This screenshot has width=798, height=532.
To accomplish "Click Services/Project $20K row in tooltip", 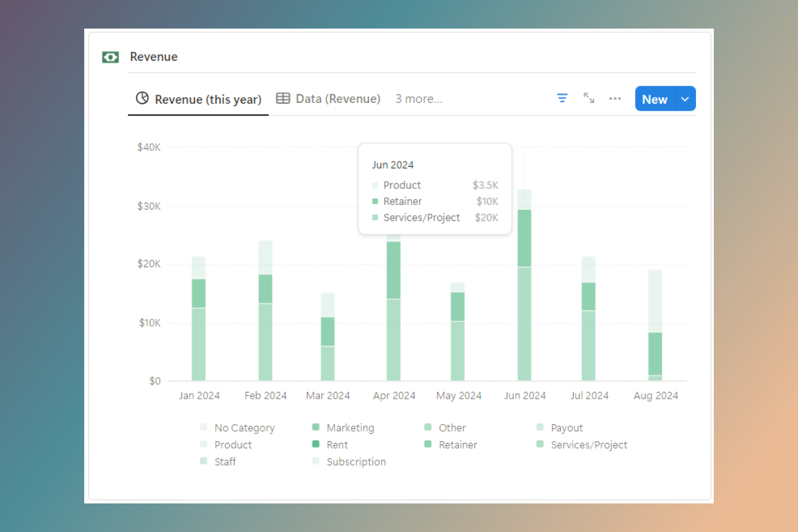I will pos(435,217).
